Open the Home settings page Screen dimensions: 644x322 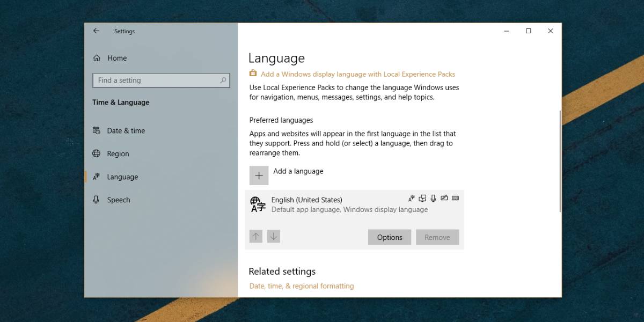[110, 58]
